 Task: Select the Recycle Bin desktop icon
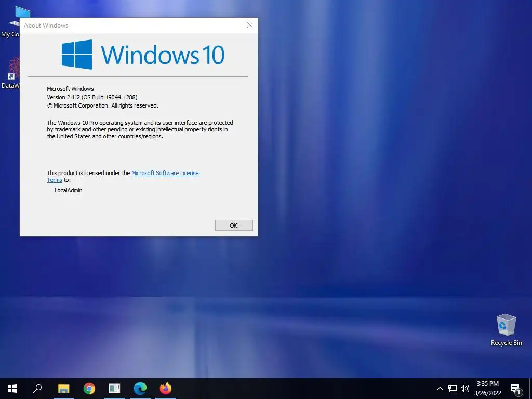point(506,330)
